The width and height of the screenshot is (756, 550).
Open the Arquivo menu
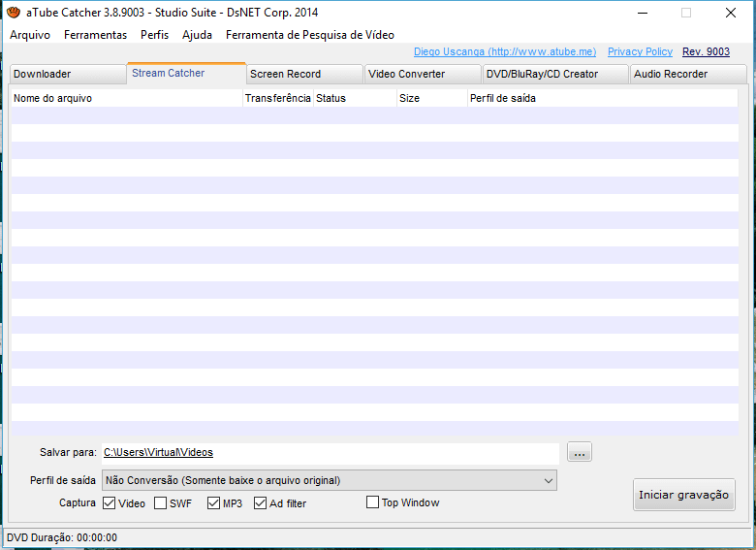[30, 35]
